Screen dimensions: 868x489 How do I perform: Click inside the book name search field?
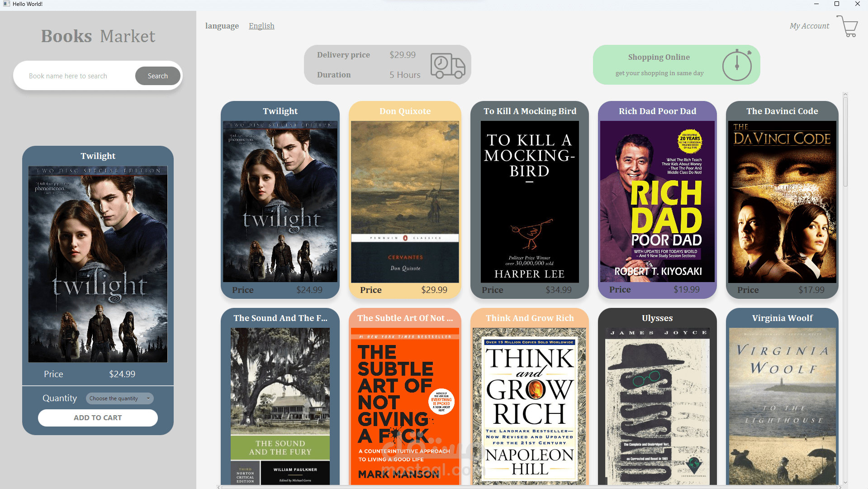pyautogui.click(x=75, y=76)
